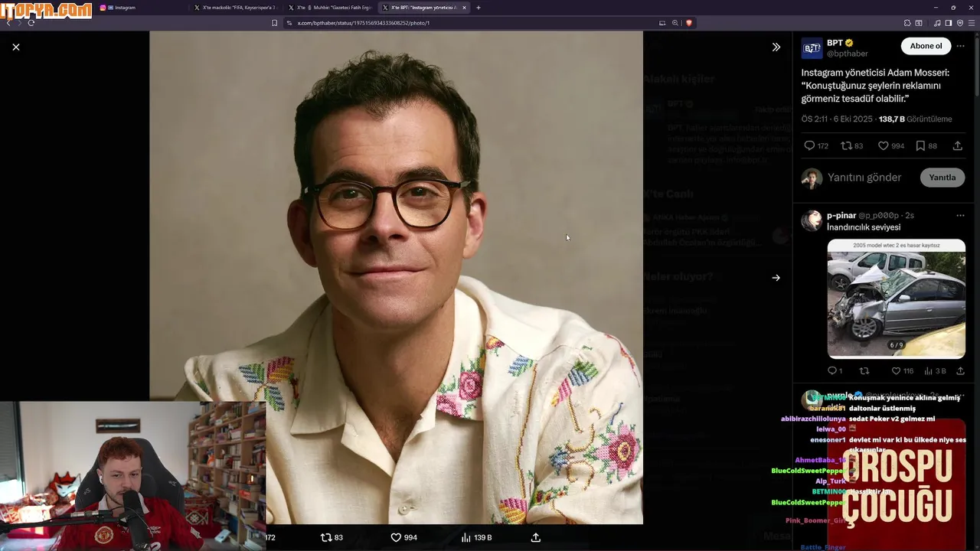Retweet from bottom photo bar showing 83

click(332, 537)
